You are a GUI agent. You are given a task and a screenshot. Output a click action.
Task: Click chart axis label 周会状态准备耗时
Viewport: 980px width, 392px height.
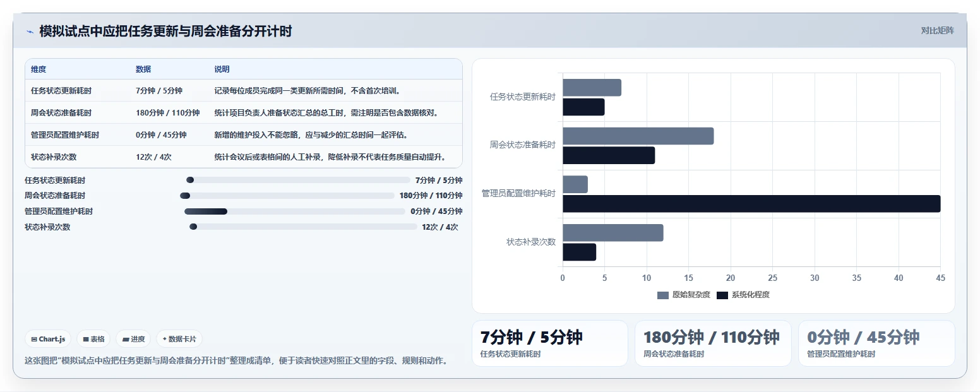coord(523,145)
